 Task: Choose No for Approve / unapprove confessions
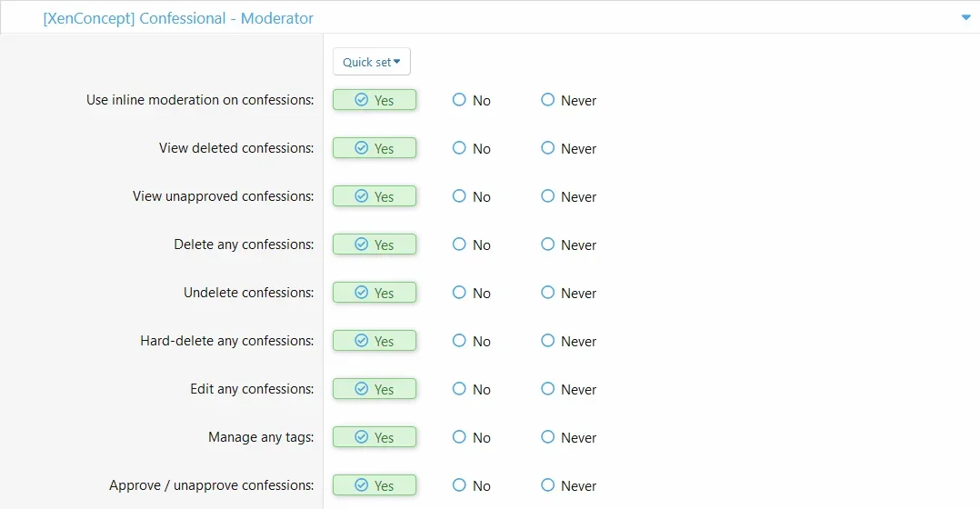pos(471,485)
